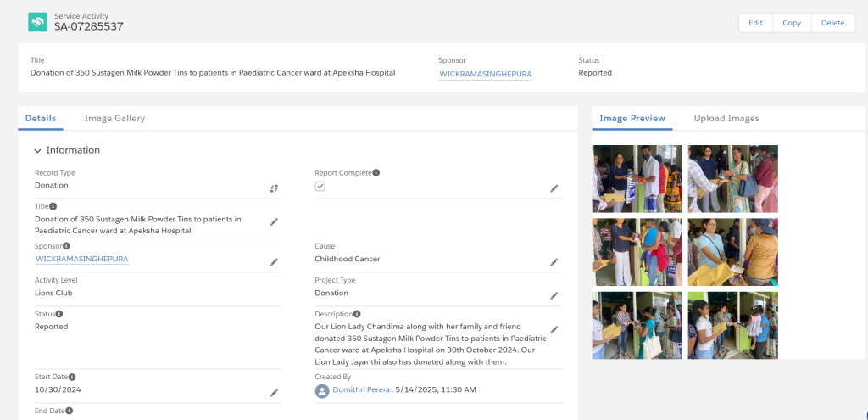Show info tooltip for Report Complete
868x420 pixels.
click(376, 173)
